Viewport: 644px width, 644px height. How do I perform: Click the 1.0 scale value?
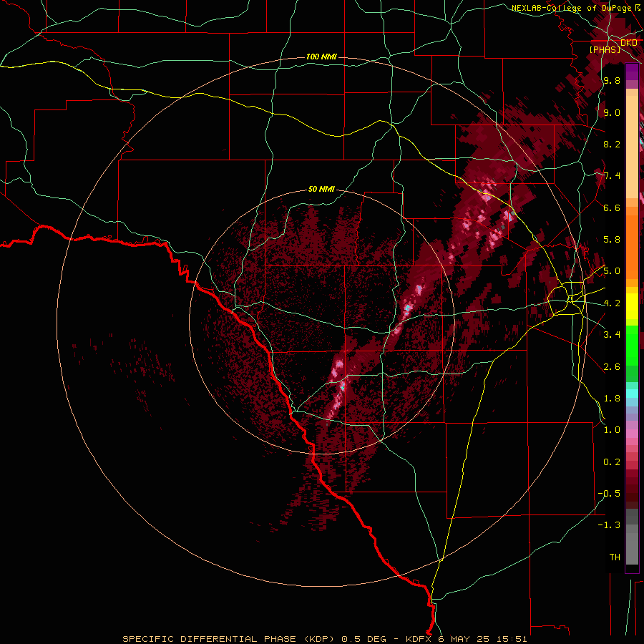(x=612, y=430)
